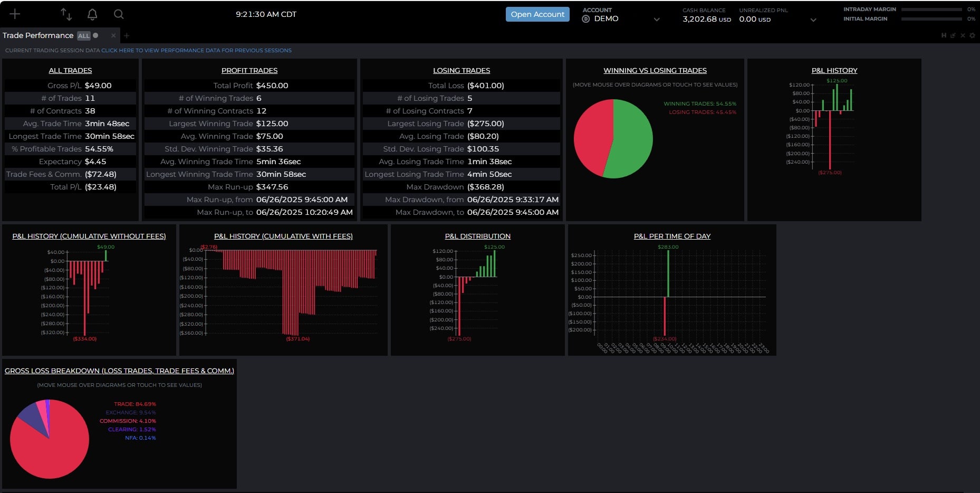The image size is (980, 493).
Task: Click the Max Run-up value $347.56
Action: tap(272, 187)
